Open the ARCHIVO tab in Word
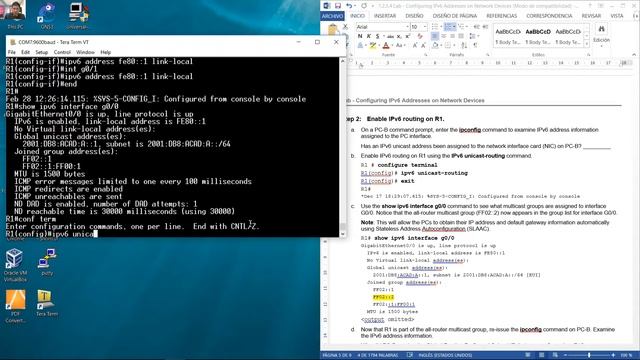 [332, 16]
